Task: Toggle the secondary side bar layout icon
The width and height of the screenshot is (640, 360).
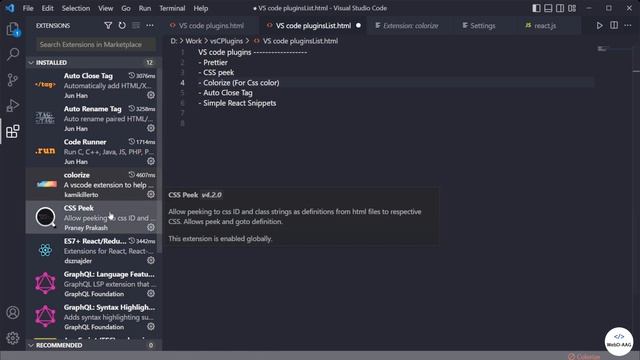Action: [560, 8]
